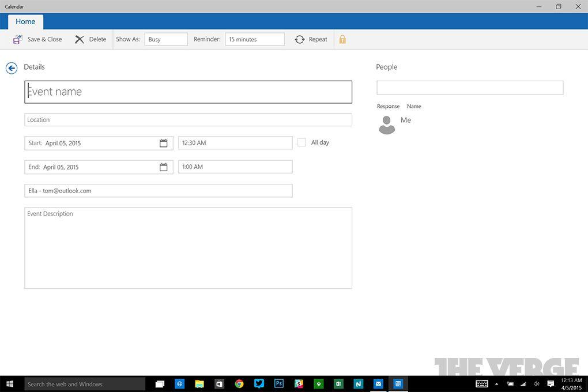Open Photoshop from the taskbar
Viewport: 588px width, 392px height.
tap(279, 384)
